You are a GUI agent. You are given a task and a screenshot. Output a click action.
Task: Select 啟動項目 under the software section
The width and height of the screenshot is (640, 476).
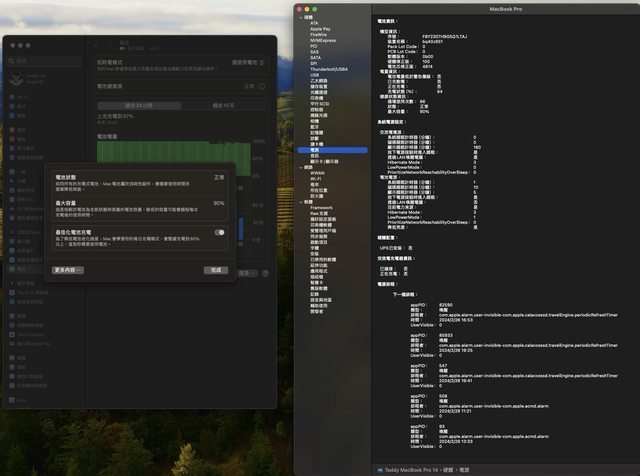tap(318, 242)
